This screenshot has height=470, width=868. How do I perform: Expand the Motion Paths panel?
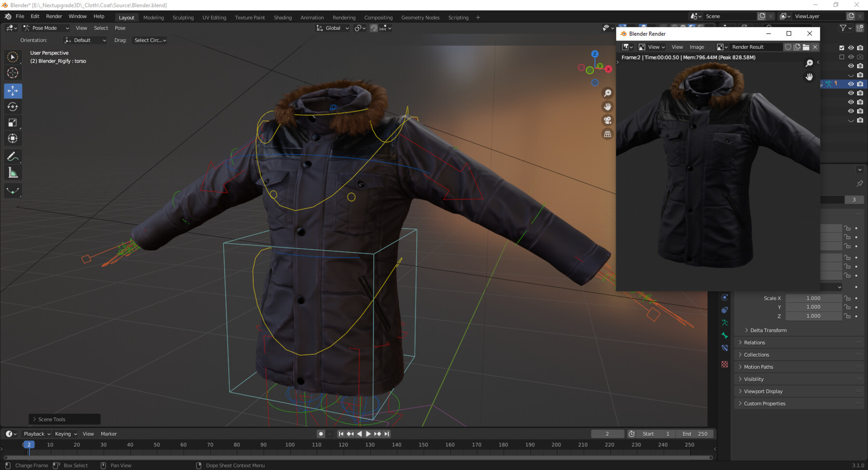coord(758,366)
